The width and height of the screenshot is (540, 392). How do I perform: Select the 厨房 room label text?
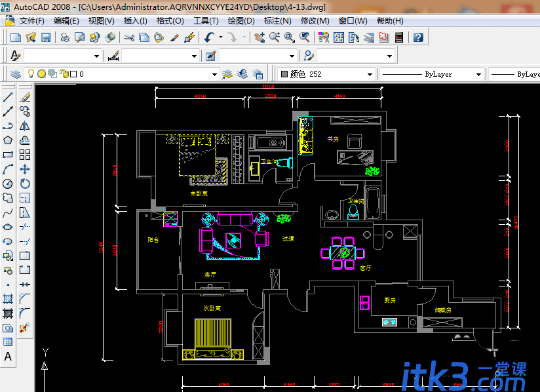coord(390,300)
